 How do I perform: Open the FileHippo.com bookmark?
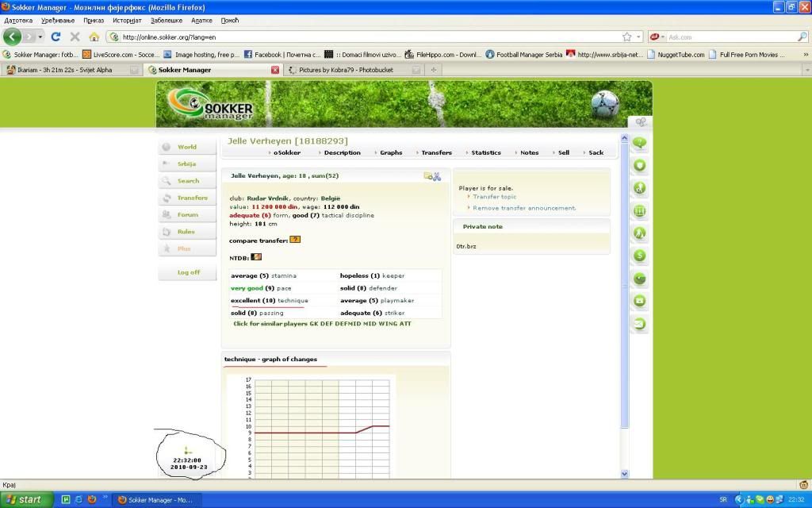click(x=442, y=55)
